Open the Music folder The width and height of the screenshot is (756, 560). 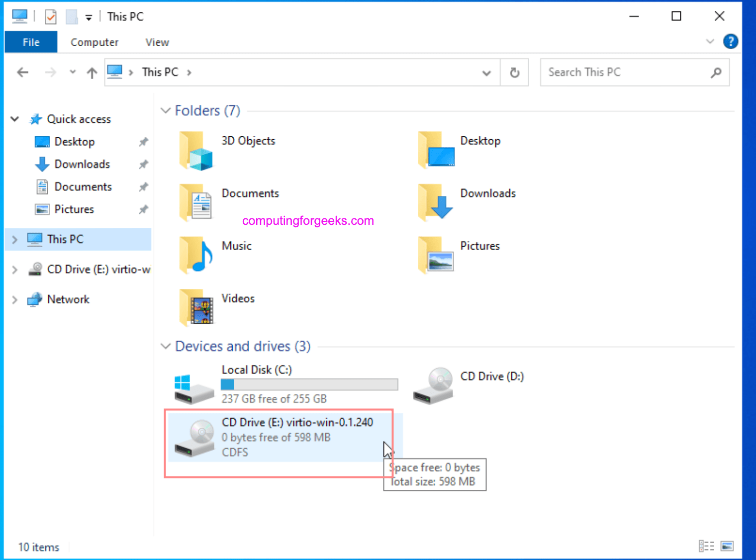[237, 246]
